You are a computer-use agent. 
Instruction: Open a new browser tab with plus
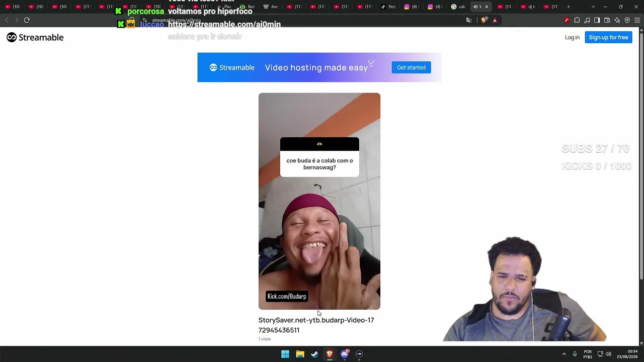click(569, 7)
